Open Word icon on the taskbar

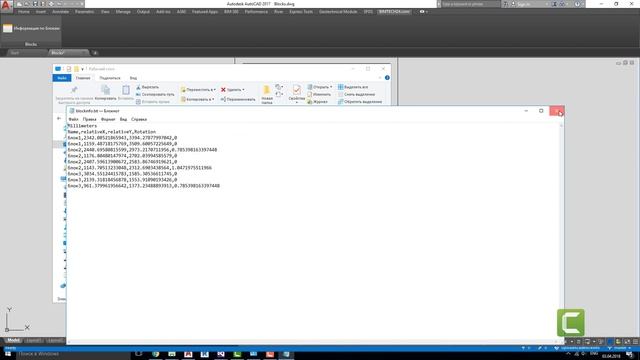(x=204, y=354)
